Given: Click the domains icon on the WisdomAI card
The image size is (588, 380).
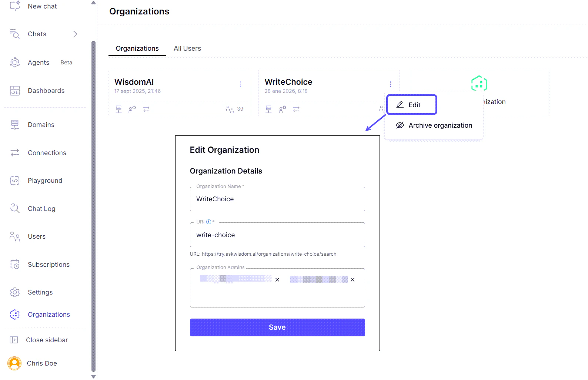Looking at the screenshot, I should pos(118,109).
